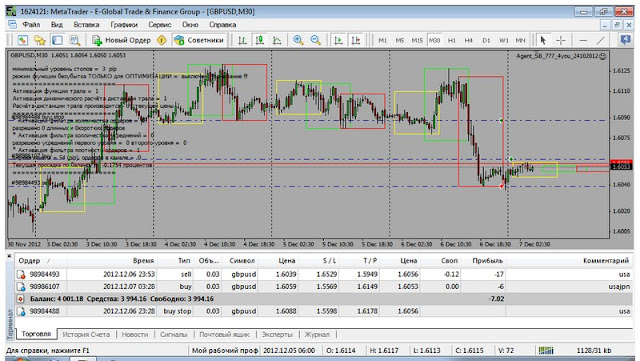Image resolution: width=640 pixels, height=361 pixels.
Task: Select the crosshair tool
Action: [561, 40]
